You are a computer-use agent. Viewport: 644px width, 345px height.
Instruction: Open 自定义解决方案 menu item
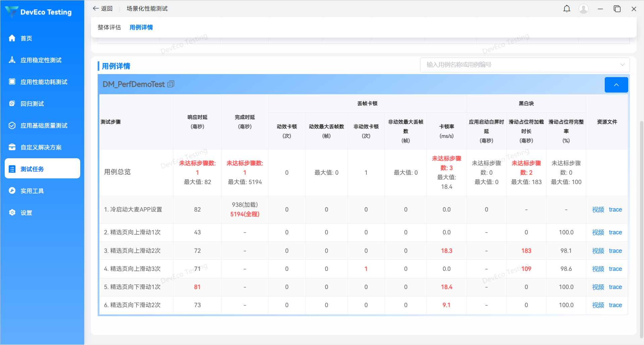(x=42, y=147)
